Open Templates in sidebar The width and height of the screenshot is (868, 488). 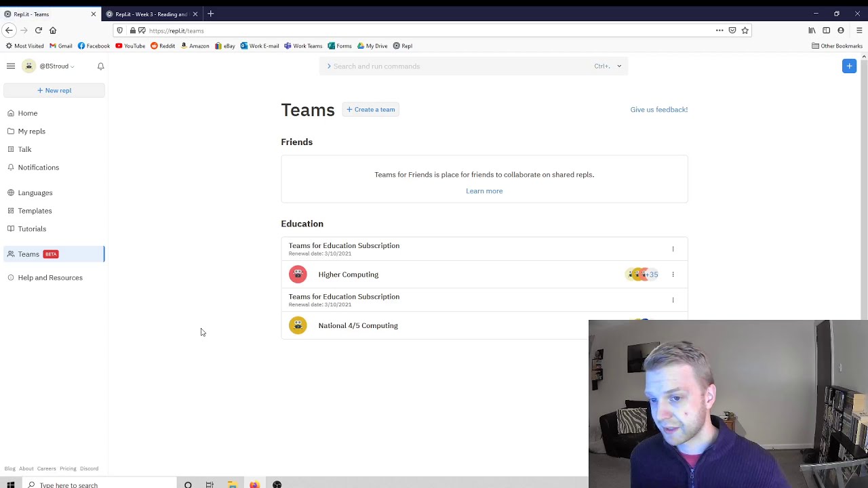coord(35,211)
